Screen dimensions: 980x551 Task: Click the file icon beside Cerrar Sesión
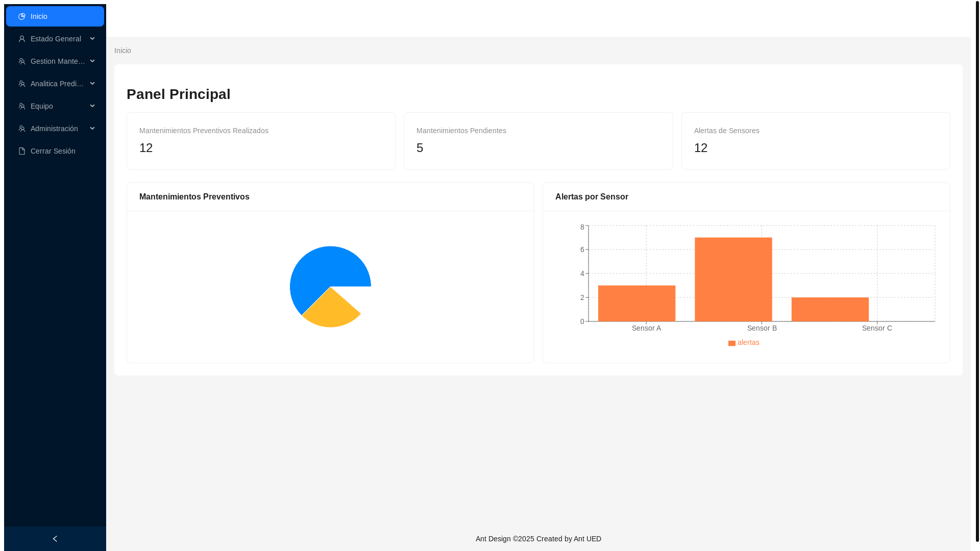pyautogui.click(x=22, y=151)
